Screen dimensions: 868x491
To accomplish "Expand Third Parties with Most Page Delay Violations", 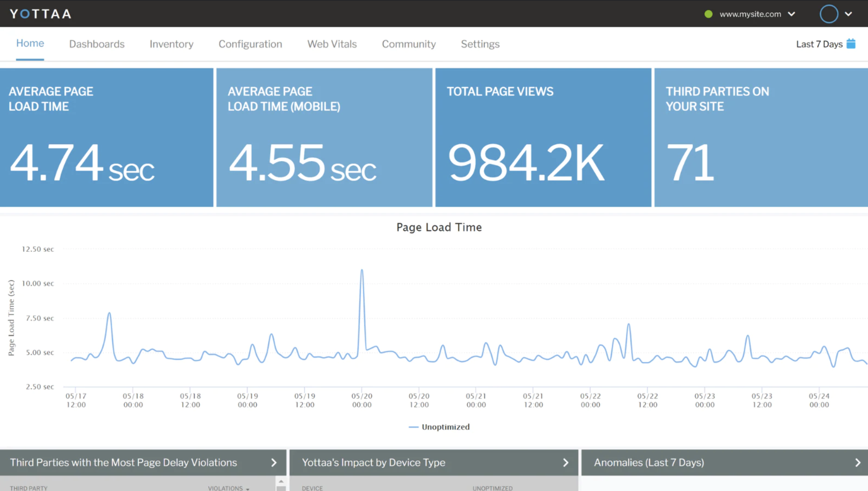I will click(x=274, y=462).
